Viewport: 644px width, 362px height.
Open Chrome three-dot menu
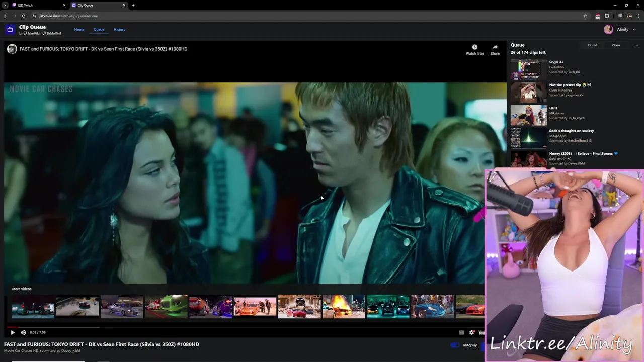tap(638, 16)
